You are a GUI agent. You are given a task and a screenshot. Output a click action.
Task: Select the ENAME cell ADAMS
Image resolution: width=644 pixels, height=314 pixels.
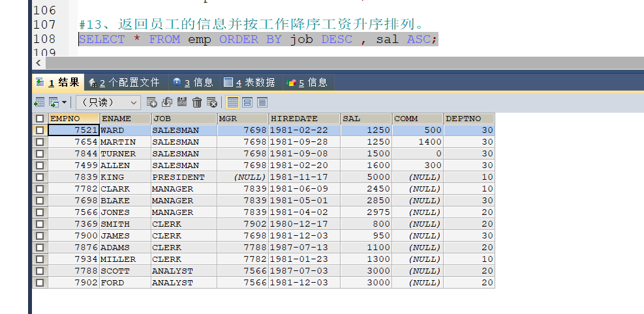(x=125, y=248)
